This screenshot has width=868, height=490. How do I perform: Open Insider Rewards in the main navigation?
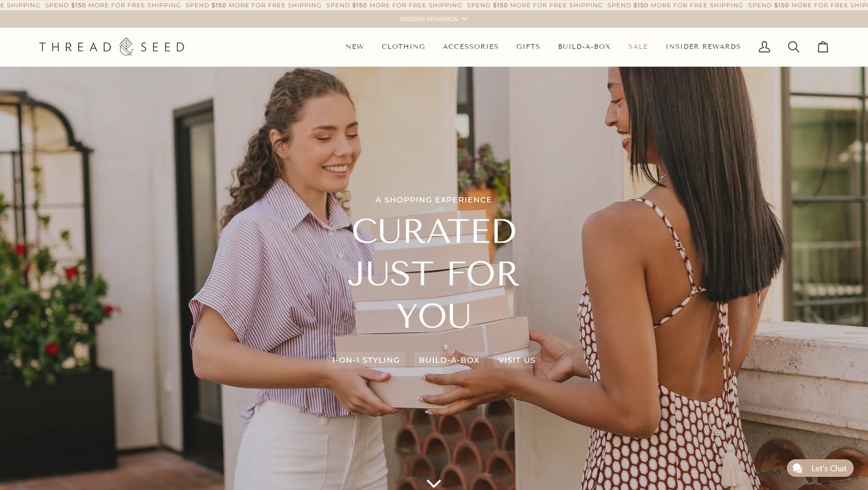[703, 46]
